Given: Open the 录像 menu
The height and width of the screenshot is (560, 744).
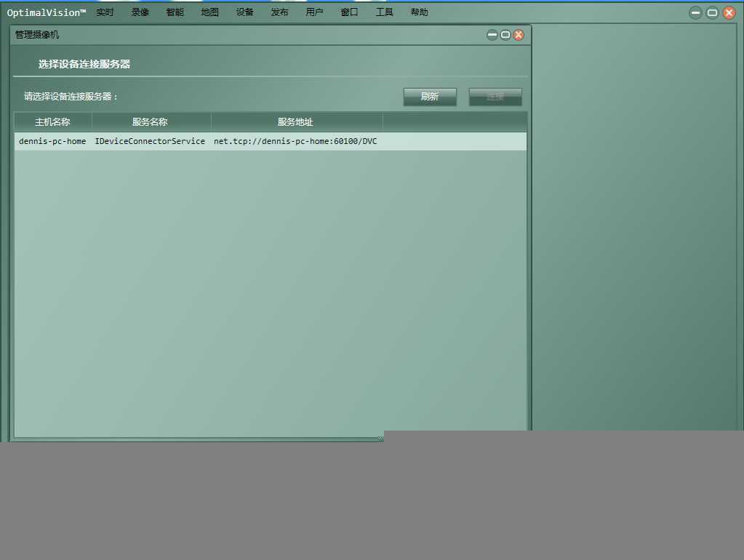Looking at the screenshot, I should 140,12.
